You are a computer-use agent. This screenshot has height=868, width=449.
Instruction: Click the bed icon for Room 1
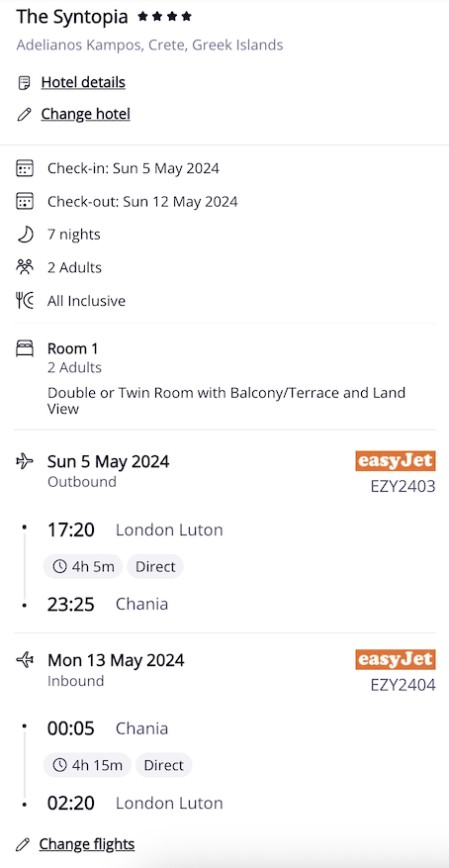pos(25,348)
